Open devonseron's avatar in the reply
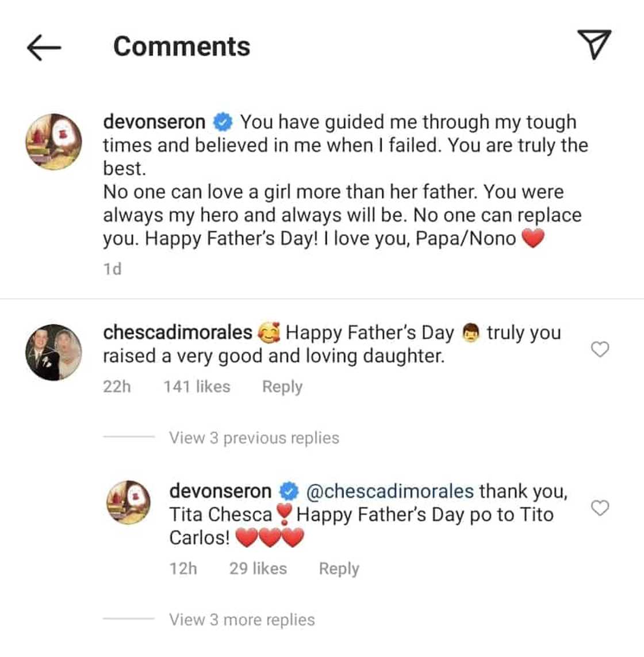This screenshot has width=644, height=657. (x=129, y=502)
